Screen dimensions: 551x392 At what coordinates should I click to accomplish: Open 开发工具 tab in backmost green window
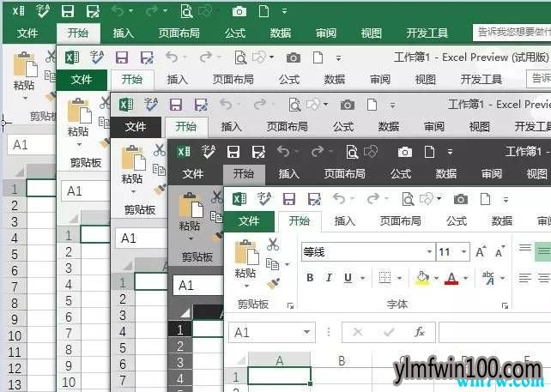pyautogui.click(x=427, y=33)
